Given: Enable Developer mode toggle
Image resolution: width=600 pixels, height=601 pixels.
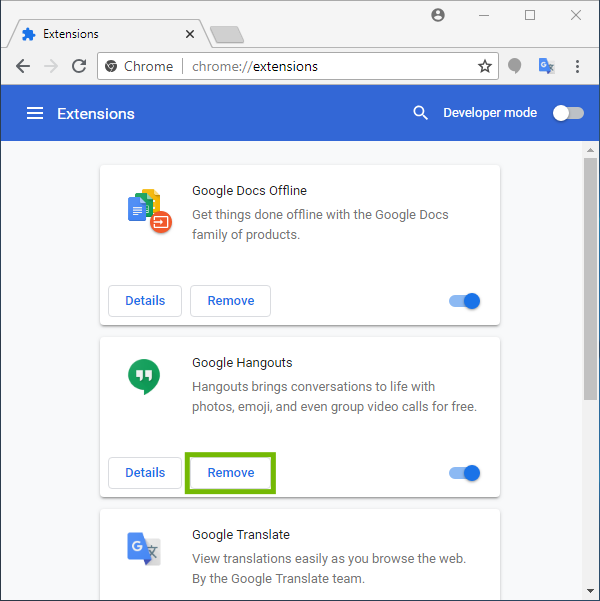Looking at the screenshot, I should 568,113.
